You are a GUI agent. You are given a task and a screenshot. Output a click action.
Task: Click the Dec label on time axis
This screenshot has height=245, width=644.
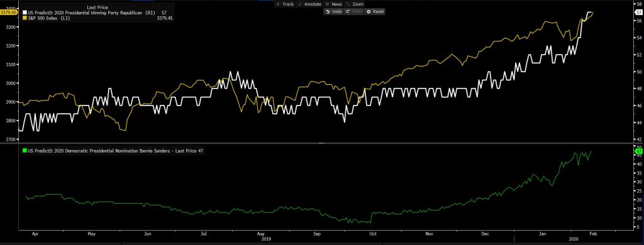click(x=486, y=234)
